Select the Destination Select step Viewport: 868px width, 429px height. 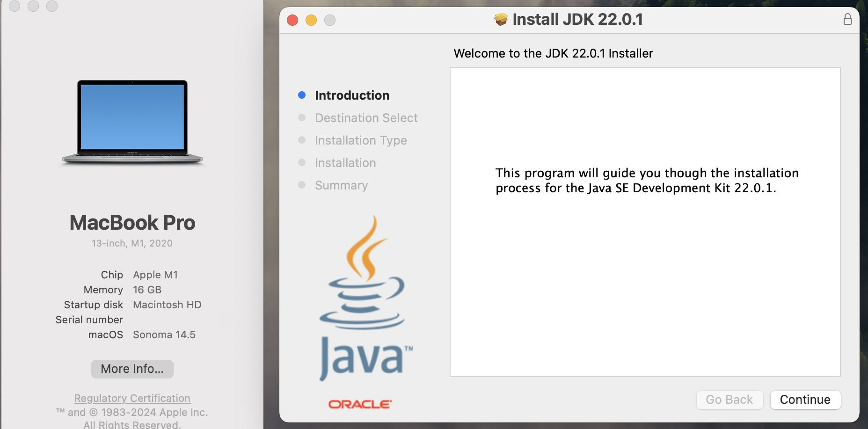[366, 117]
